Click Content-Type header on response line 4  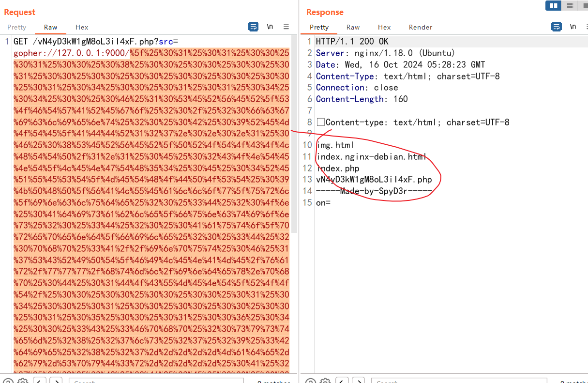[407, 76]
